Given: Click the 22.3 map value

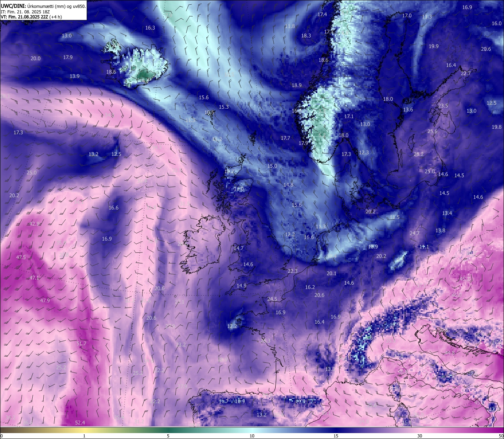Looking at the screenshot, I should tap(293, 271).
